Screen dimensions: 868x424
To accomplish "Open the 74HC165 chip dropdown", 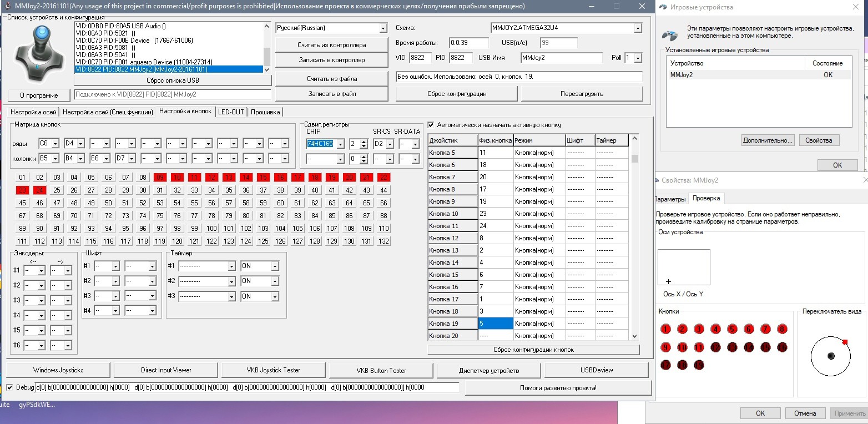I will (x=340, y=144).
